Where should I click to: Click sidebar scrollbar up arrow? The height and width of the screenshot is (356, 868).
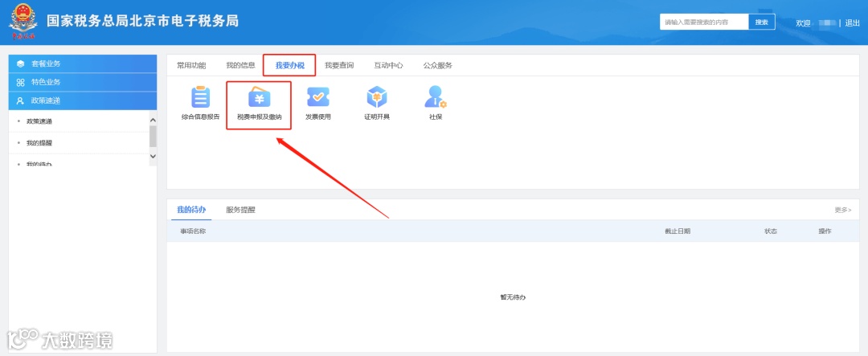(154, 121)
